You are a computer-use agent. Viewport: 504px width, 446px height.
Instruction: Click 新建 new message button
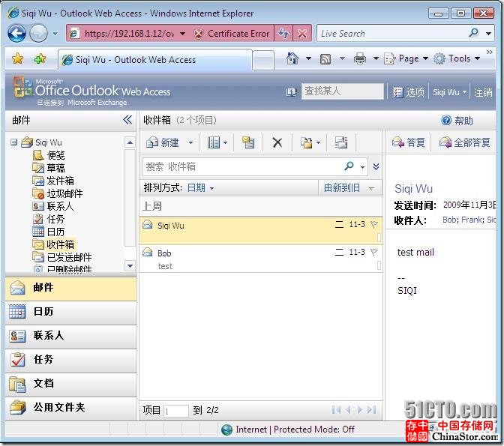tap(163, 142)
